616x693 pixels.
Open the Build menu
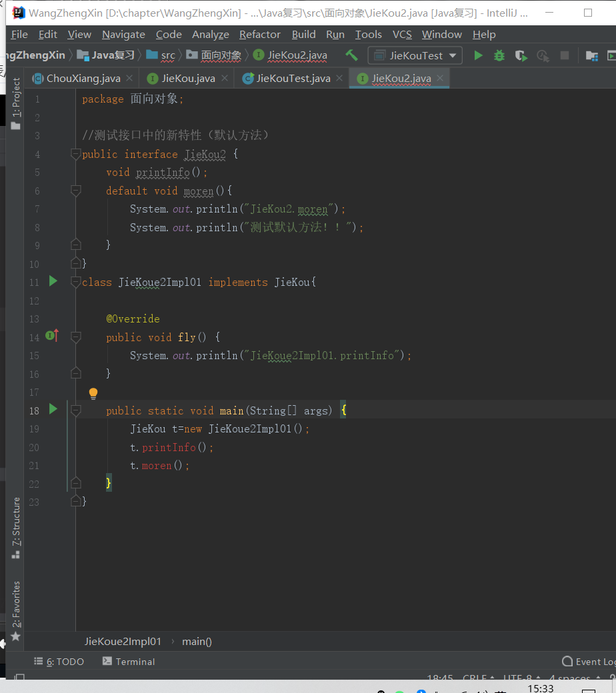coord(303,35)
